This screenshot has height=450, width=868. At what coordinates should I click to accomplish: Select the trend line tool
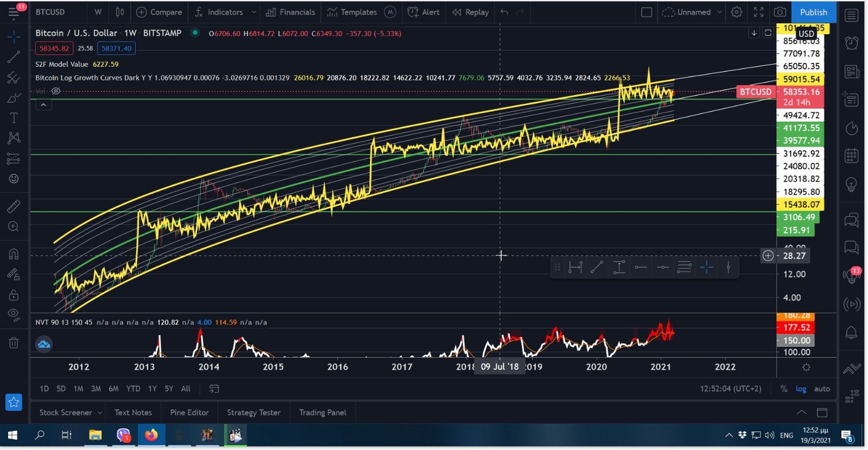[x=14, y=57]
